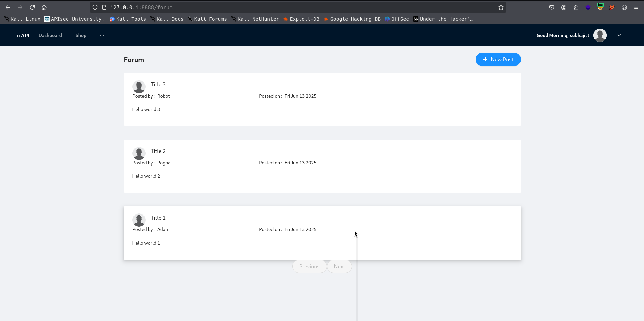Click Pogba's avatar on Title 2 post
Viewport: 644px width, 321px height.
pos(139,153)
